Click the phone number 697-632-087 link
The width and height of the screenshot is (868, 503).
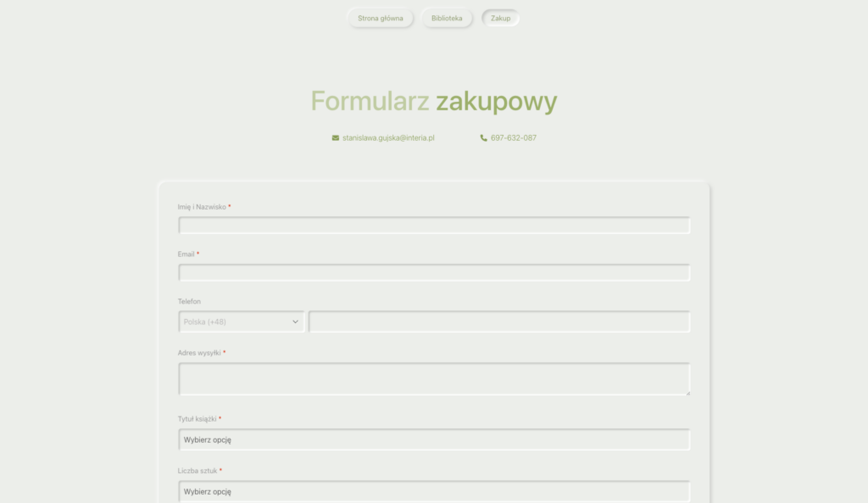513,137
